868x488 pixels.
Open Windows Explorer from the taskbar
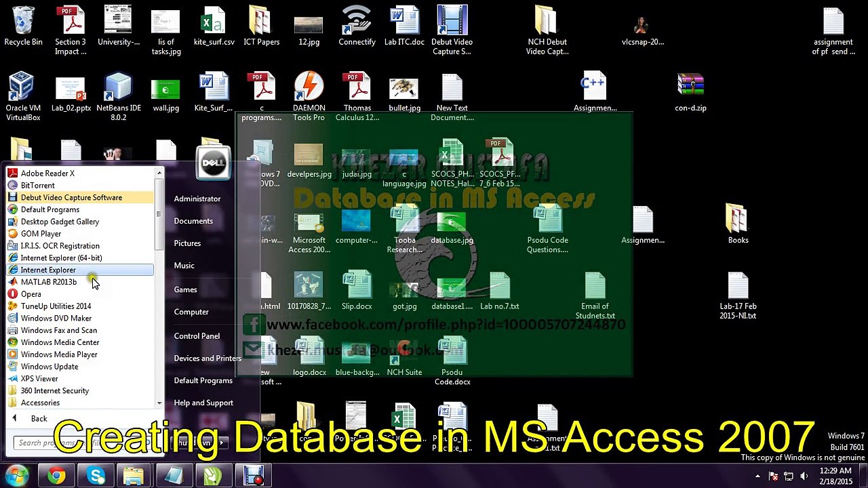(134, 476)
